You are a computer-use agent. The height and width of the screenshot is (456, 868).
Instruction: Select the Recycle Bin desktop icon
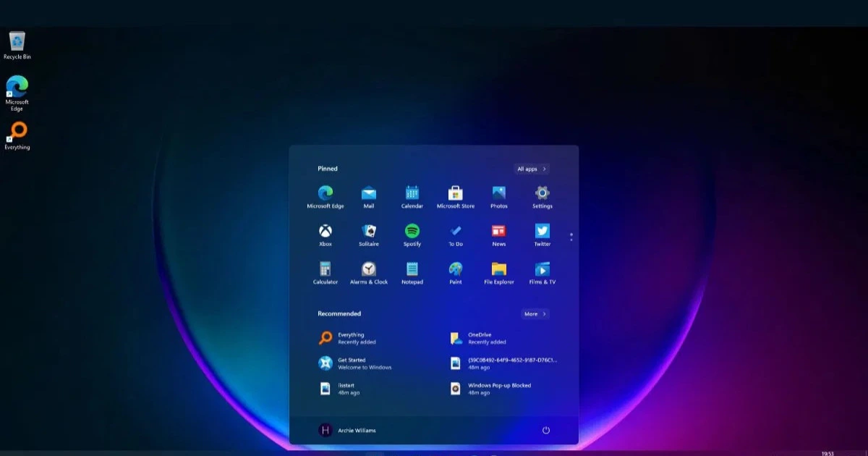coord(17,45)
